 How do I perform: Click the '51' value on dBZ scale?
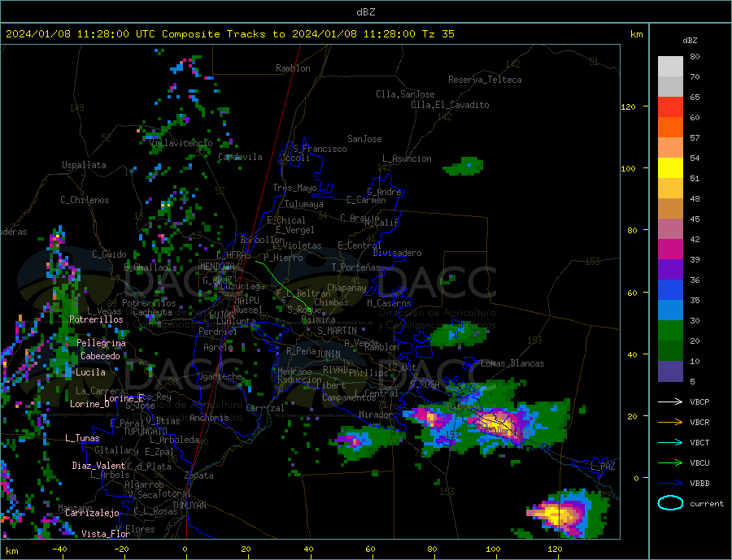695,178
